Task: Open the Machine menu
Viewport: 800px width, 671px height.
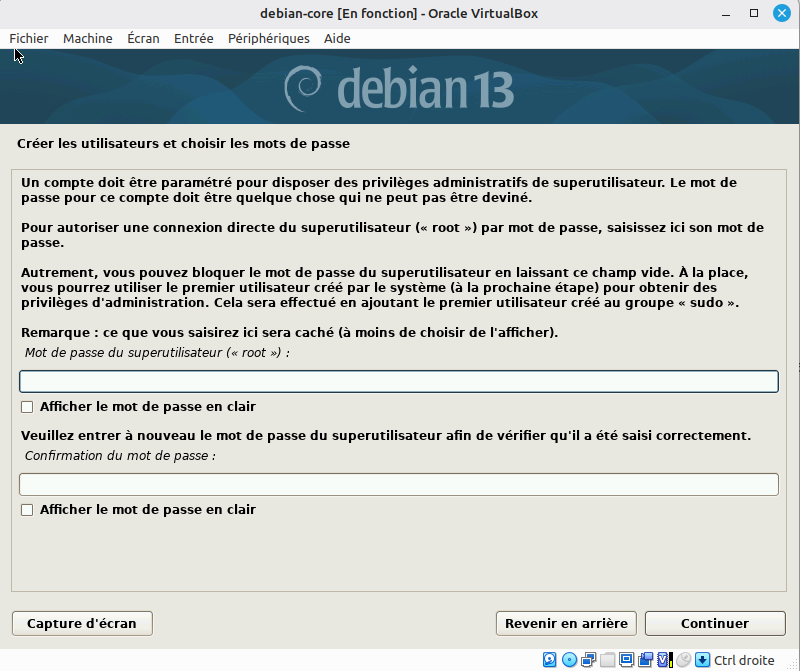Action: (x=87, y=38)
